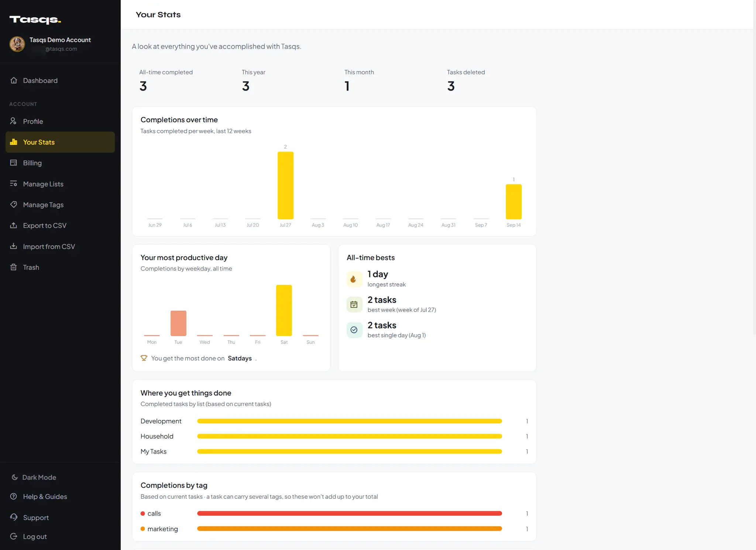This screenshot has width=756, height=550.
Task: Click the Development list progress bar
Action: (x=350, y=421)
